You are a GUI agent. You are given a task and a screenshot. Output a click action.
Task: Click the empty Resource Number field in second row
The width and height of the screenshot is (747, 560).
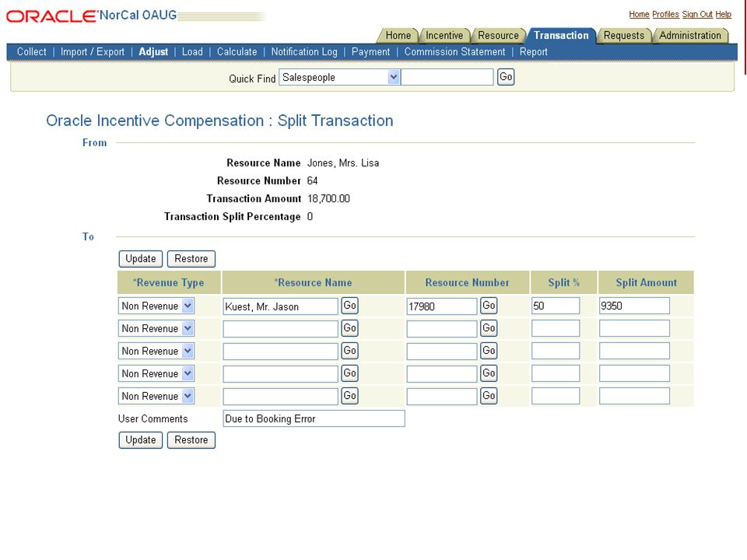tap(442, 328)
